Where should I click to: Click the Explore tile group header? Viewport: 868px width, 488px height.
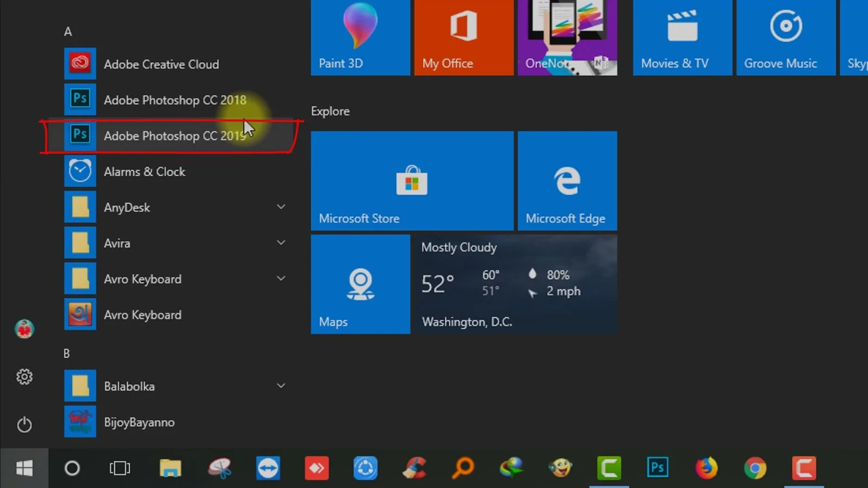click(x=330, y=111)
